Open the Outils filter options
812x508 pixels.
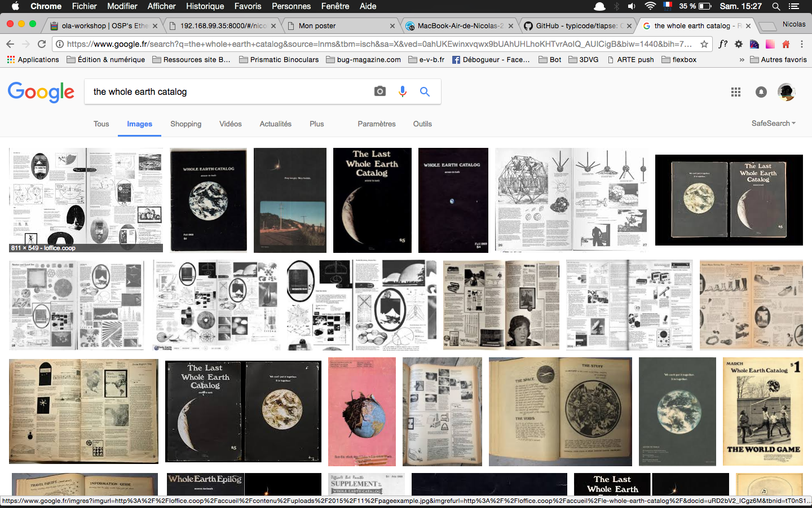coord(422,124)
